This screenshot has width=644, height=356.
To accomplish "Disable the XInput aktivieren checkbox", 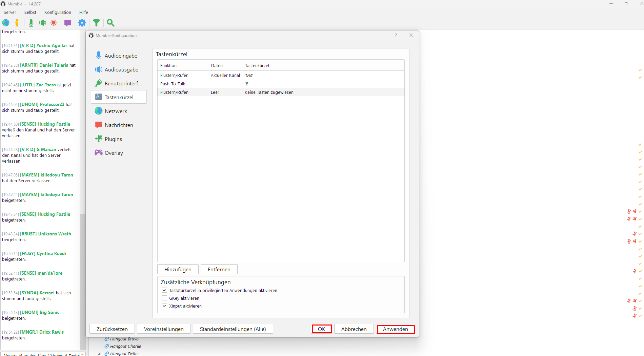I will (165, 306).
